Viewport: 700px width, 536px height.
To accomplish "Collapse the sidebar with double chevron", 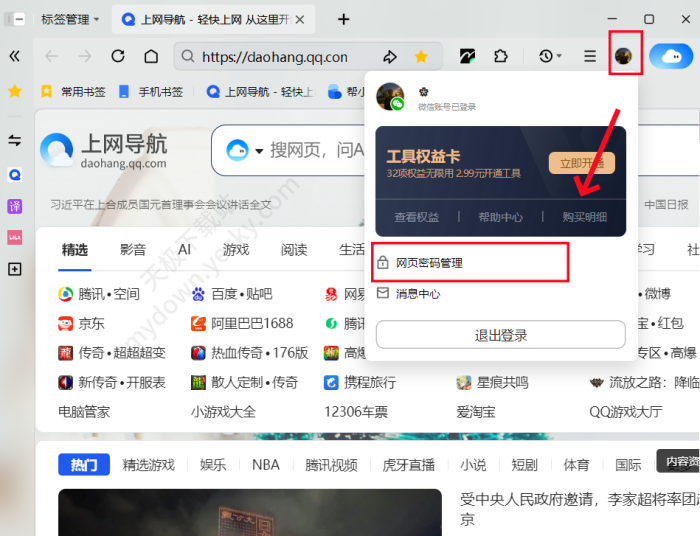I will [15, 57].
